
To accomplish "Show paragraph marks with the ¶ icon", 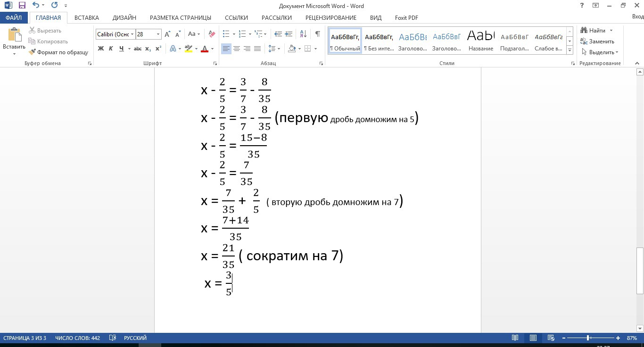I will 317,34.
